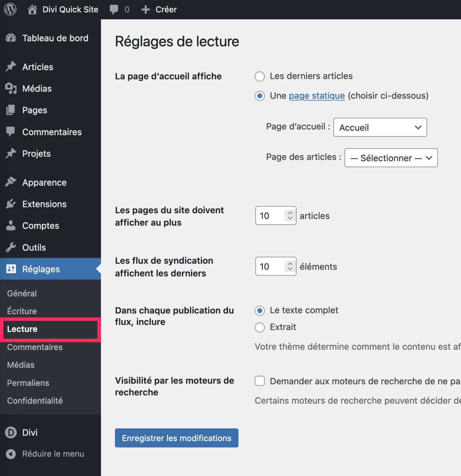Viewport: 461px width, 476px height.
Task: Open the Divi Quick Site link
Action: pyautogui.click(x=70, y=10)
